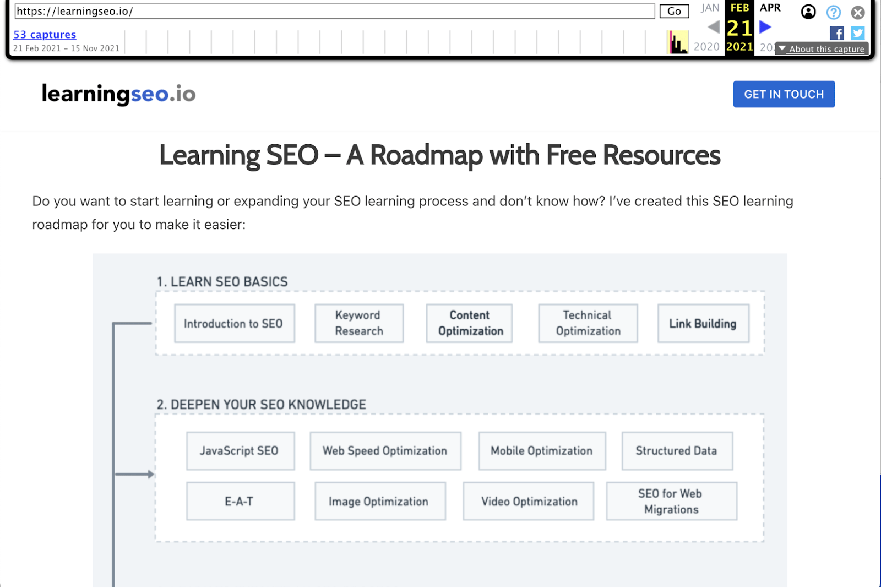Open the JavaScript SEO roadmap box

[x=240, y=451]
